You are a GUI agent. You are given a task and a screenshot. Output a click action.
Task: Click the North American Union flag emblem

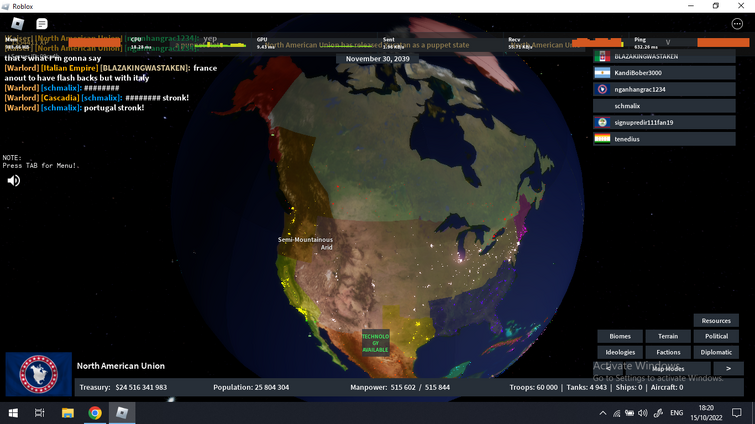click(x=39, y=374)
